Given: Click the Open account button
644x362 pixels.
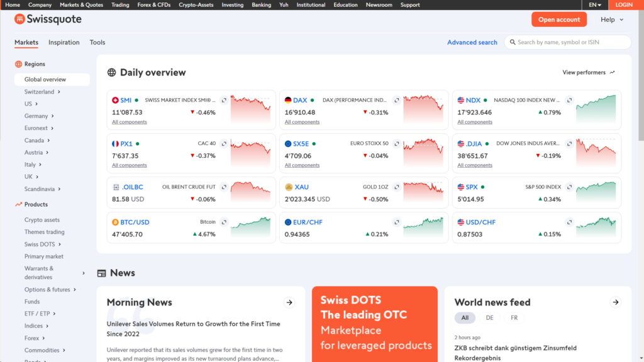Looking at the screenshot, I should tap(559, 19).
